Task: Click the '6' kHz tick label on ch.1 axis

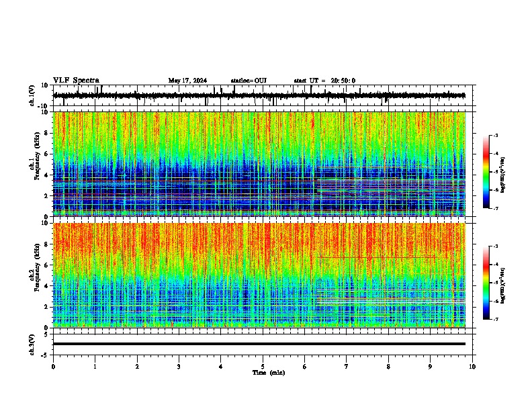Action: pos(47,154)
